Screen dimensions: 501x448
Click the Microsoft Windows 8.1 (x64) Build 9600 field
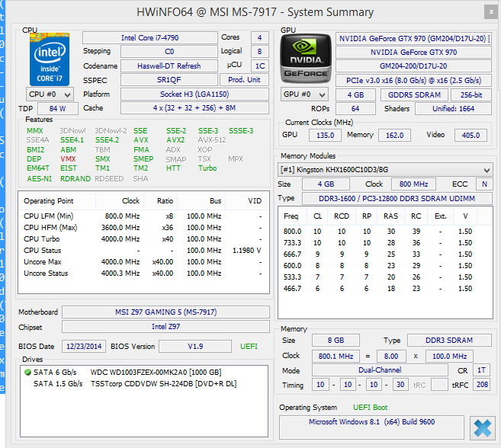pos(371,427)
